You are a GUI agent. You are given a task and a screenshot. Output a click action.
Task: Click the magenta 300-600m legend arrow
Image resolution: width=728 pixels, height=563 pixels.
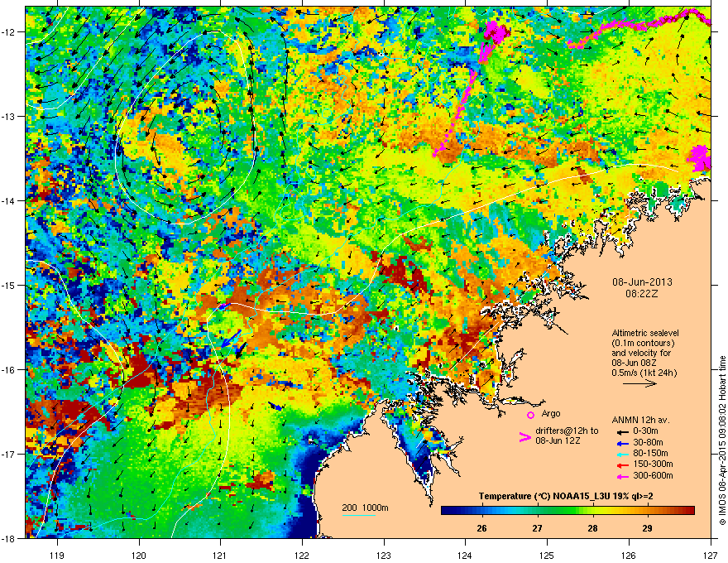coord(622,476)
